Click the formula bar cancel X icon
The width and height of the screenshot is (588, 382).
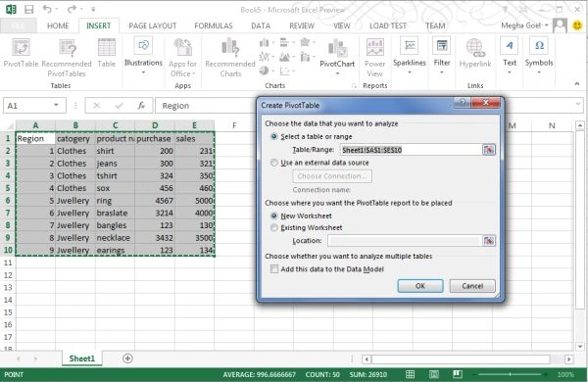click(96, 106)
